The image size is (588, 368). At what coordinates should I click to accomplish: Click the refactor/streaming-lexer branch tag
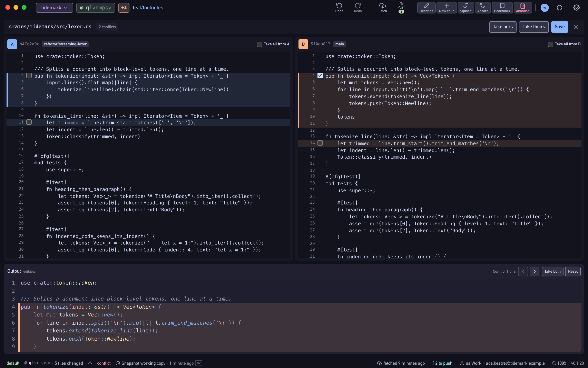[x=65, y=44]
